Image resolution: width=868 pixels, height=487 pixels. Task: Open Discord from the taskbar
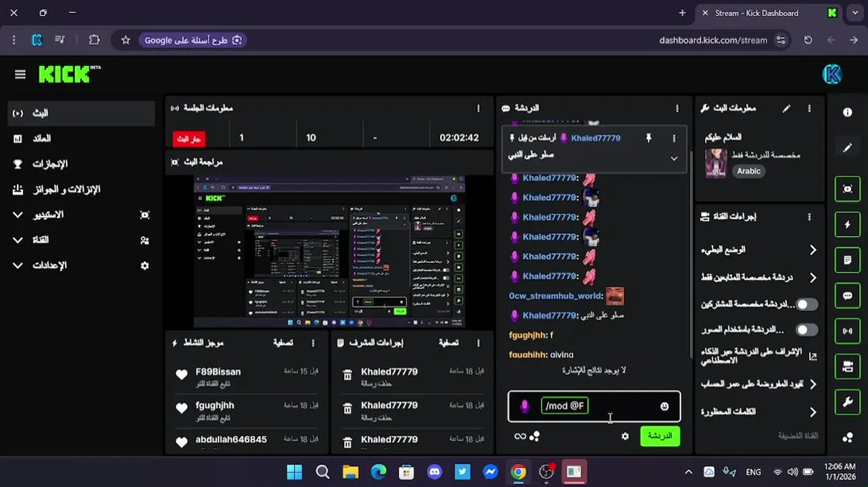435,471
